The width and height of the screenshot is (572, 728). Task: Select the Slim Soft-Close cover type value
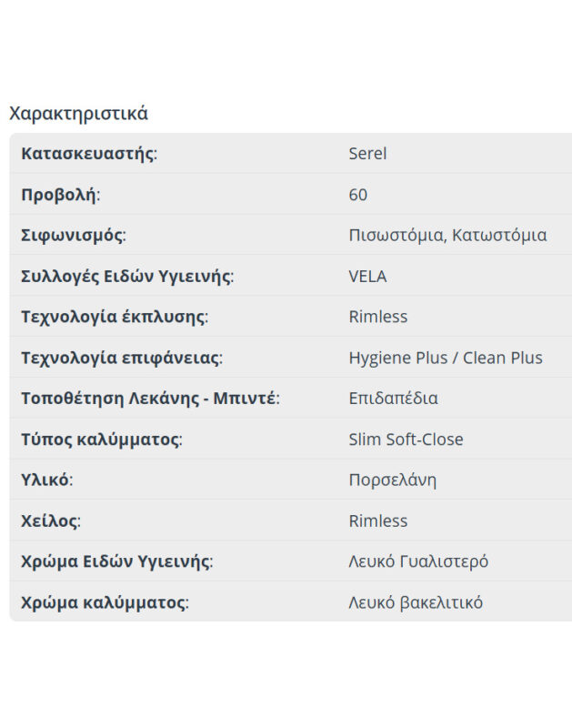click(406, 440)
